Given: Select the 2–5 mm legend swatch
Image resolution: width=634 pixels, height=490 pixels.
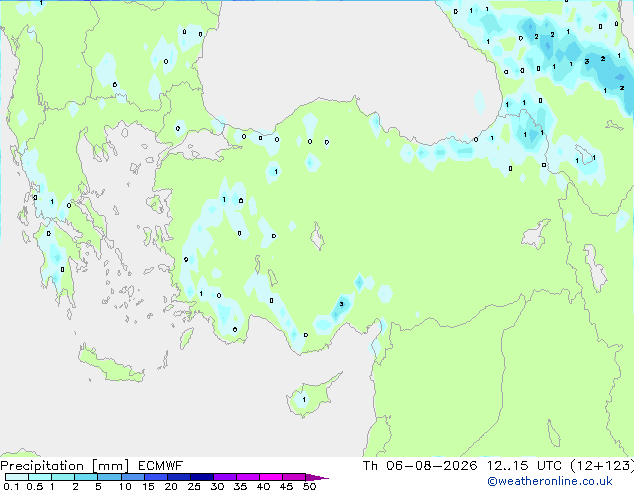Looking at the screenshot, I should (x=86, y=477).
